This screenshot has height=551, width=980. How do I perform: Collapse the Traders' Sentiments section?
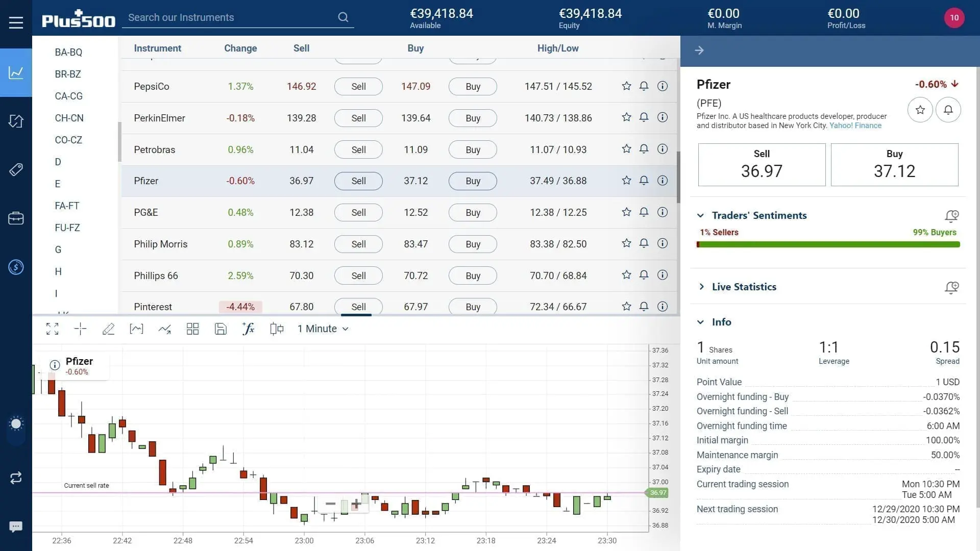(700, 215)
